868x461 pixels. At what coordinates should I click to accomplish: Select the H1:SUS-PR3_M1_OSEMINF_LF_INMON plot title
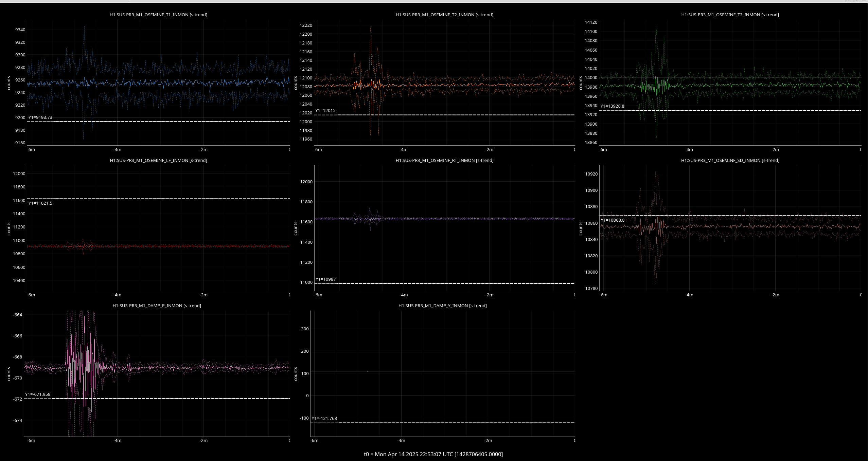(x=158, y=161)
